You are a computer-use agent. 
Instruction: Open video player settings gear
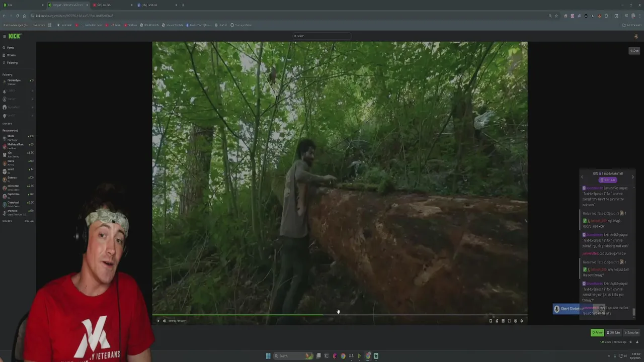[x=521, y=321]
